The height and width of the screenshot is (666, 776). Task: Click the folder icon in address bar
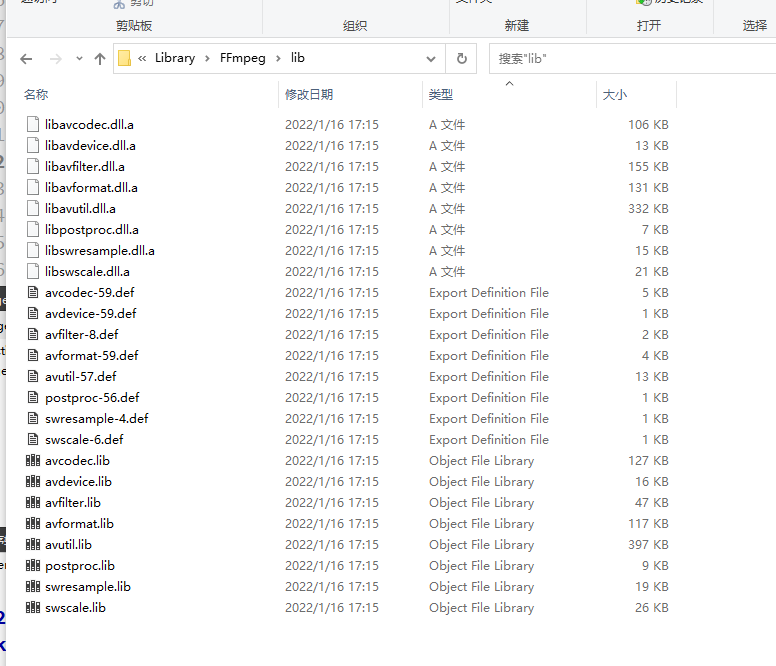pyautogui.click(x=124, y=58)
